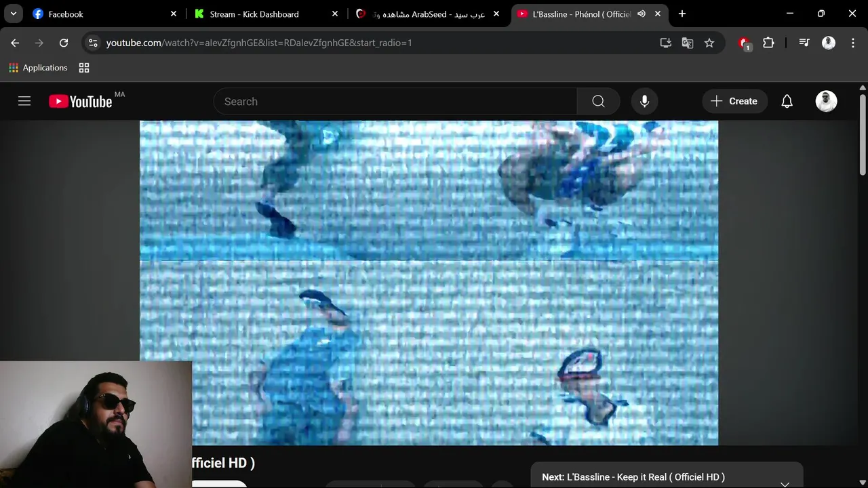This screenshot has width=868, height=488.
Task: Start voice search with the microphone
Action: pos(644,101)
